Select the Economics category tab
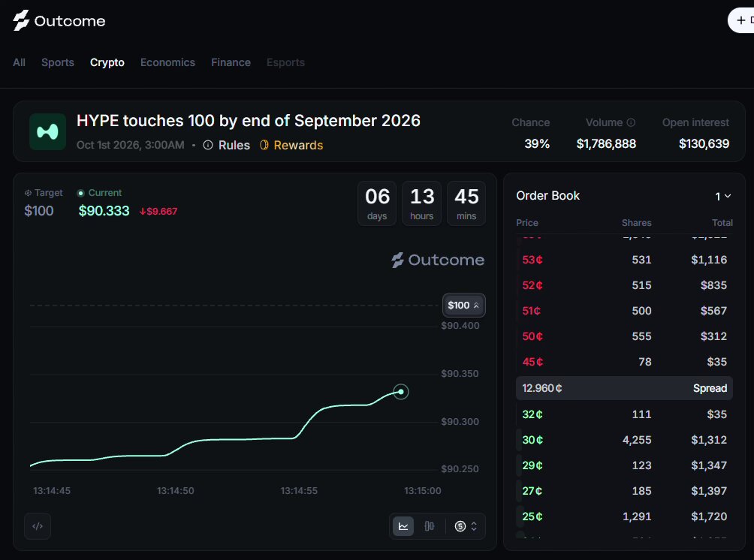Viewport: 754px width, 560px height. click(x=167, y=62)
